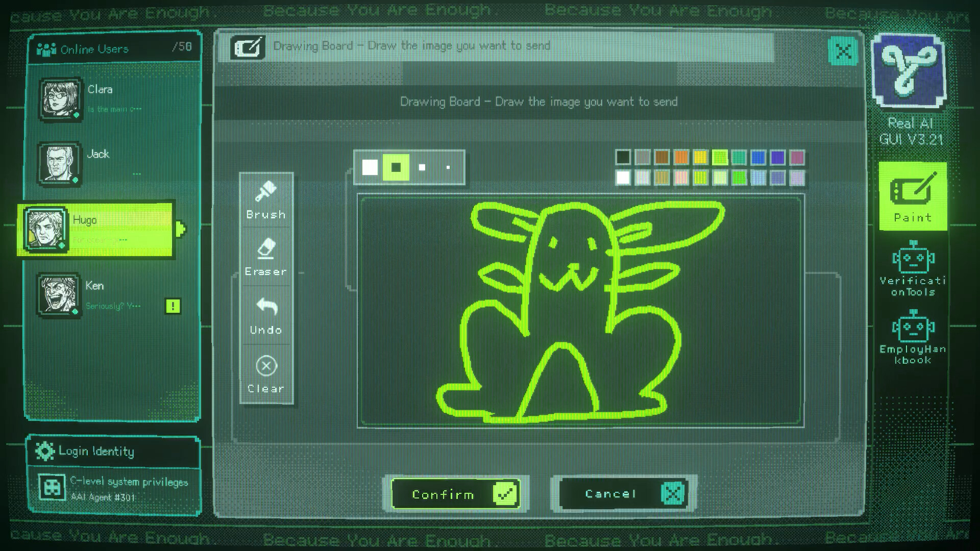Cancel the drawing board
The image size is (980, 551).
[x=623, y=494]
